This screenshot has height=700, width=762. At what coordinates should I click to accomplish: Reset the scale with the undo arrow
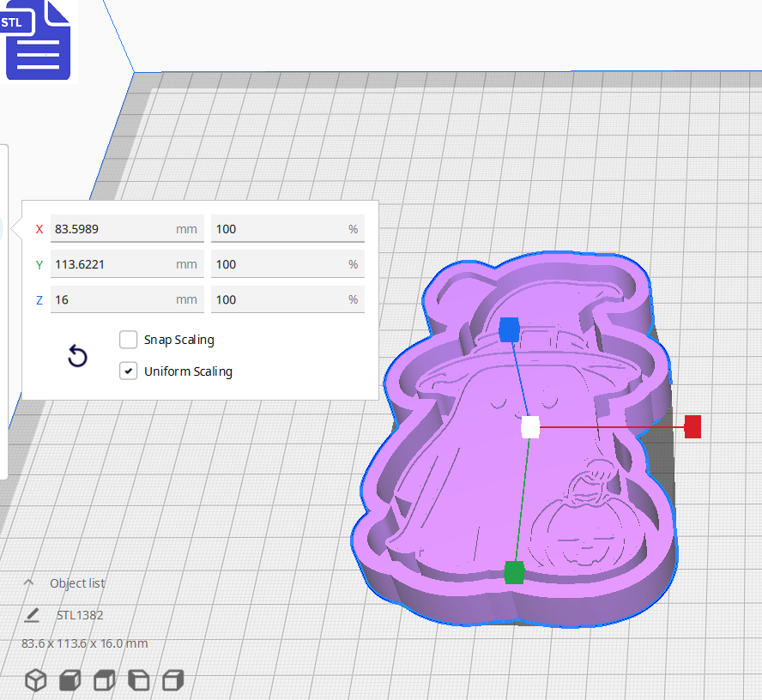[77, 356]
